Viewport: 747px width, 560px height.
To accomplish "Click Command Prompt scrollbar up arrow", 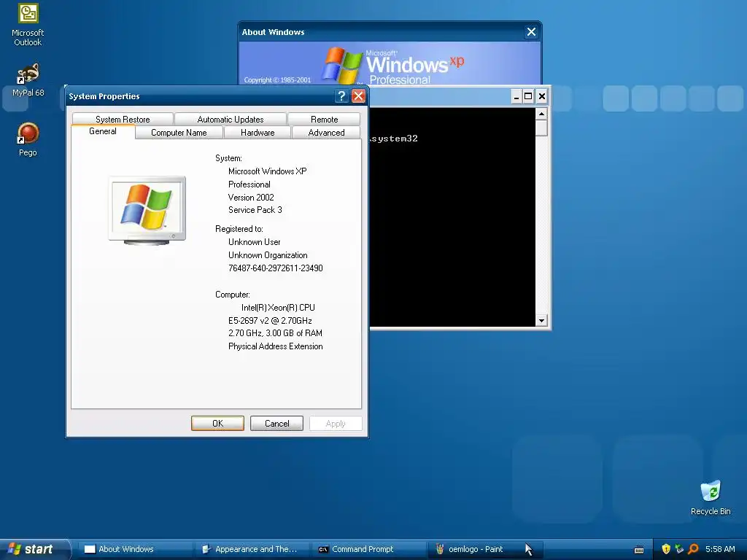I will (x=541, y=114).
